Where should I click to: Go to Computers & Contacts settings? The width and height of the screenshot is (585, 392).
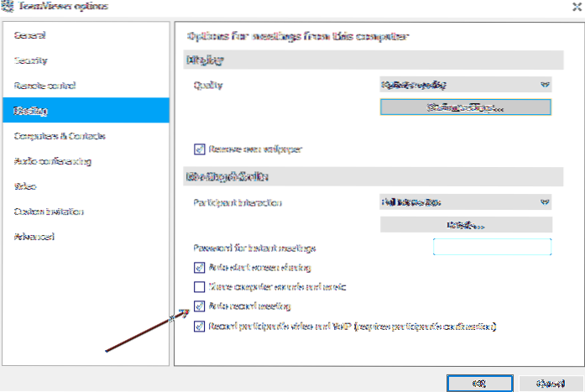pyautogui.click(x=86, y=136)
